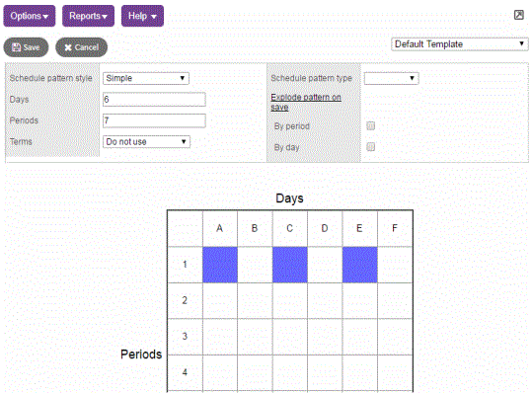Click into the Days input field
Image resolution: width=532 pixels, height=394 pixels.
pos(154,100)
